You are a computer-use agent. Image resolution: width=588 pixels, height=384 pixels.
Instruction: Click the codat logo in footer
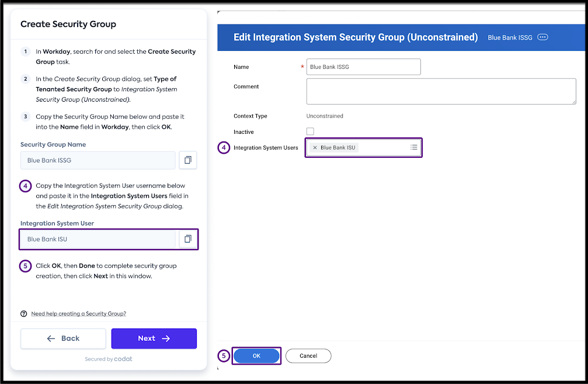[x=123, y=359]
